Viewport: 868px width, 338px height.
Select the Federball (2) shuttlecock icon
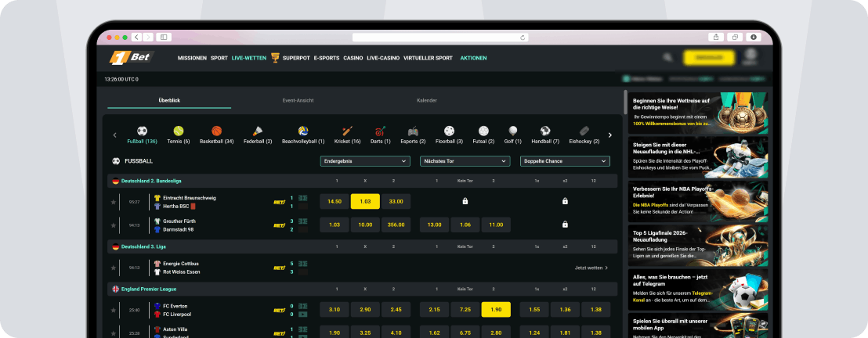tap(258, 131)
